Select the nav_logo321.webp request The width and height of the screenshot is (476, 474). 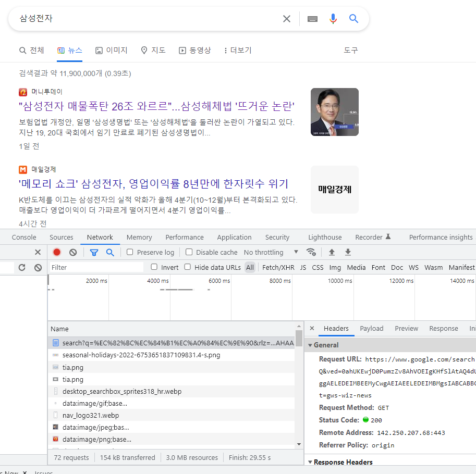pos(171,416)
